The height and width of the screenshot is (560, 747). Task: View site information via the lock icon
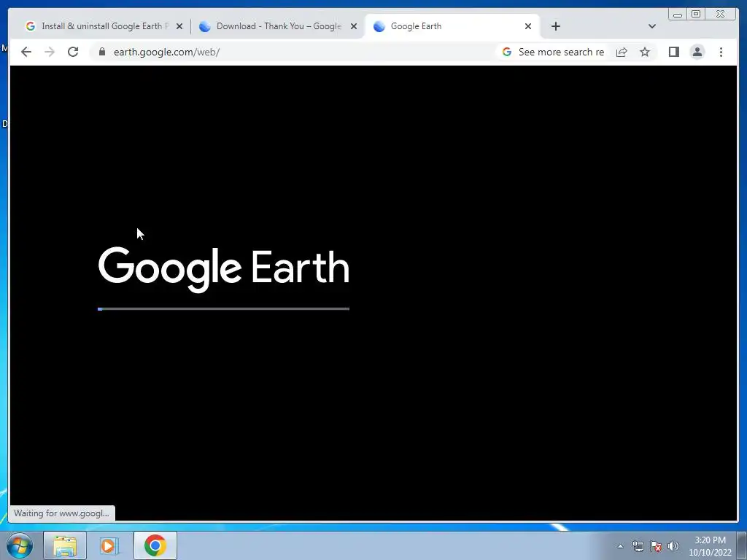click(102, 52)
